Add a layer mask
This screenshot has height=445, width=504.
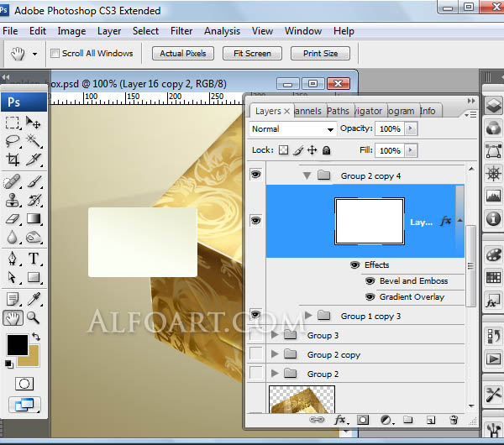pos(363,420)
